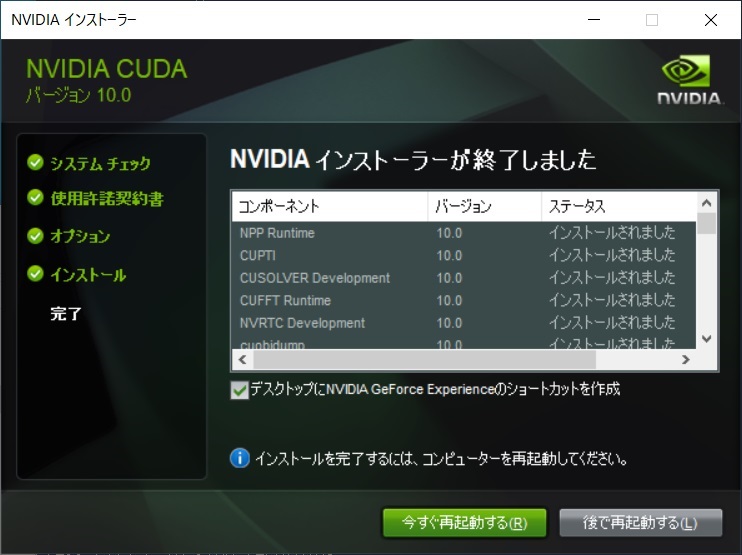This screenshot has width=742, height=555.
Task: Select the インストール step
Action: pyautogui.click(x=88, y=274)
